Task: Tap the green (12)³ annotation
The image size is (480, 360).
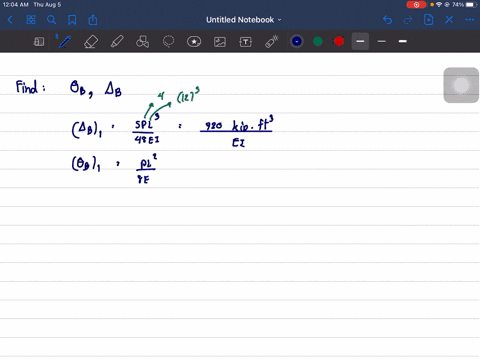Action: [188, 96]
